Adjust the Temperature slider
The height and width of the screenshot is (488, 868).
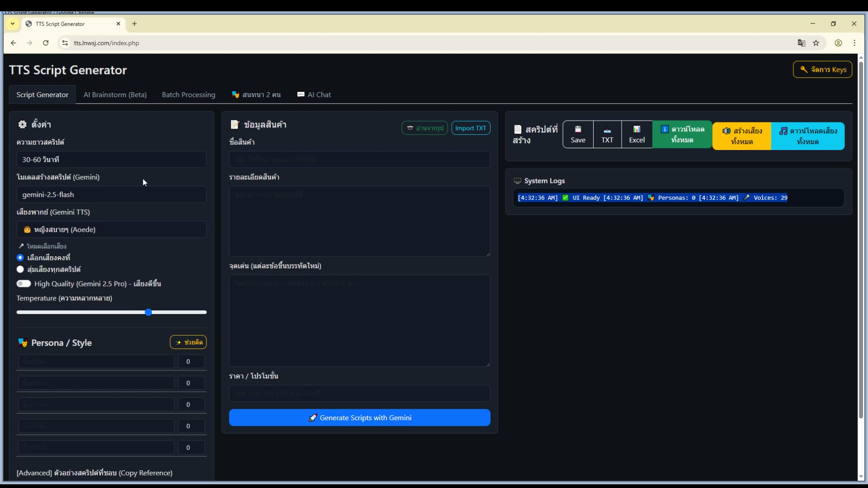(148, 312)
